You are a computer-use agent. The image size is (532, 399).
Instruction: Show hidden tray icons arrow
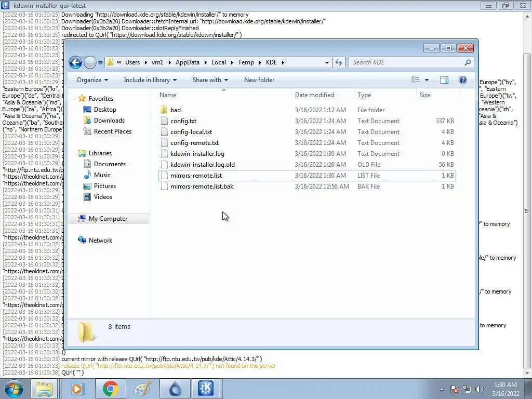(442, 389)
